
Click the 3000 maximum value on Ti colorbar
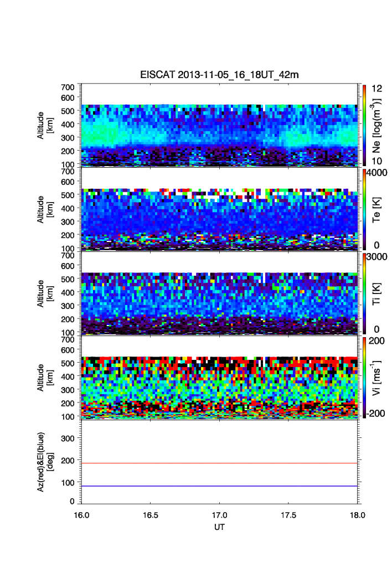point(376,257)
